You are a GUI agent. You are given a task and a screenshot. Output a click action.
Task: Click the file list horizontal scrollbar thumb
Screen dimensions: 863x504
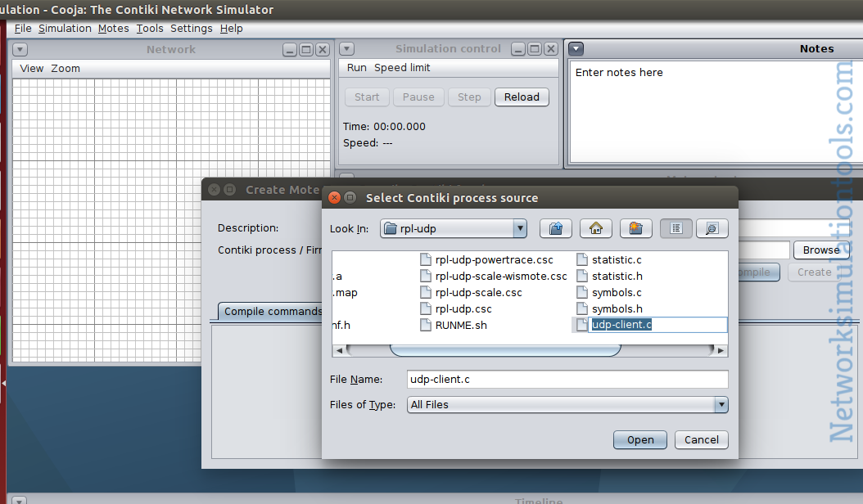[x=505, y=350]
